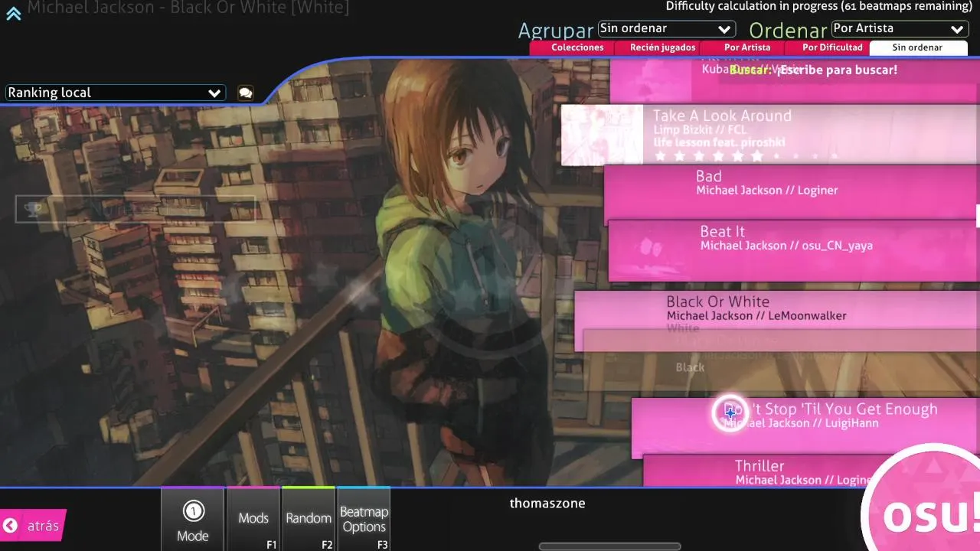Open the Ordenar Por Artista dropdown
Image resolution: width=980 pixels, height=551 pixels.
900,29
